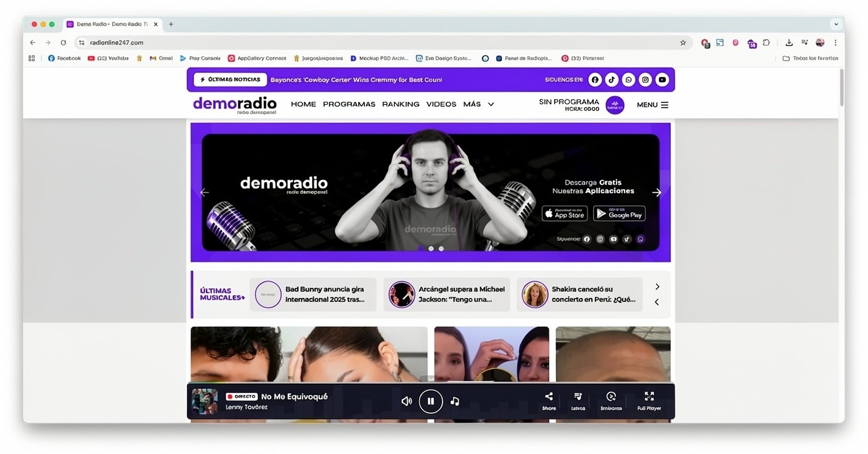The height and width of the screenshot is (454, 868).
Task: Open a new browser tab
Action: [x=171, y=24]
